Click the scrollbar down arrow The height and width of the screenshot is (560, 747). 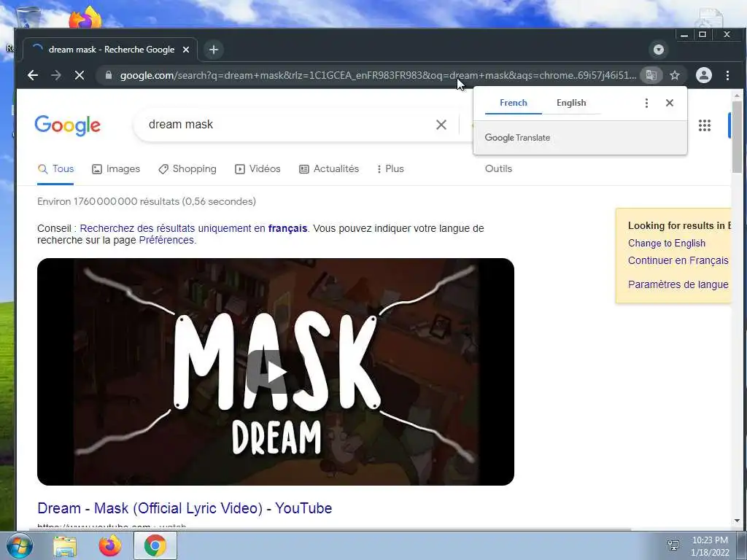coord(737,521)
